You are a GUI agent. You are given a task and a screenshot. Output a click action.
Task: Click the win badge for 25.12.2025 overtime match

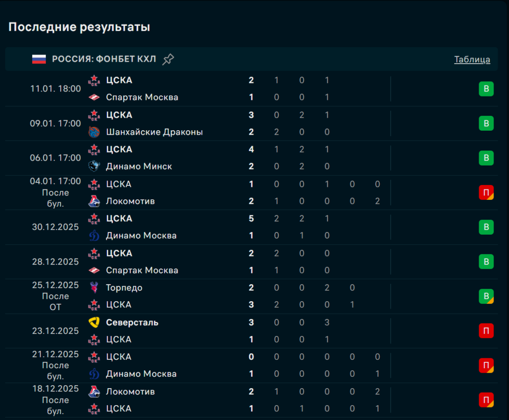click(486, 296)
